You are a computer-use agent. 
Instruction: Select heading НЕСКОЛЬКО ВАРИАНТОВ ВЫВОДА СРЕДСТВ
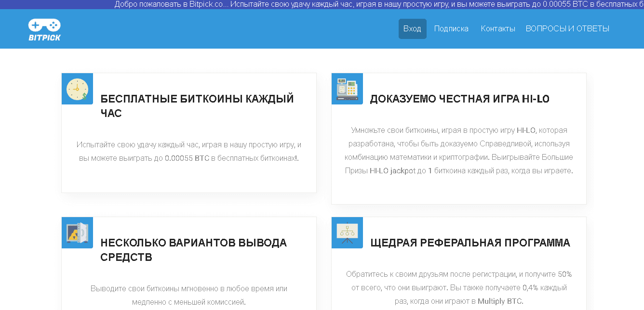[193, 250]
